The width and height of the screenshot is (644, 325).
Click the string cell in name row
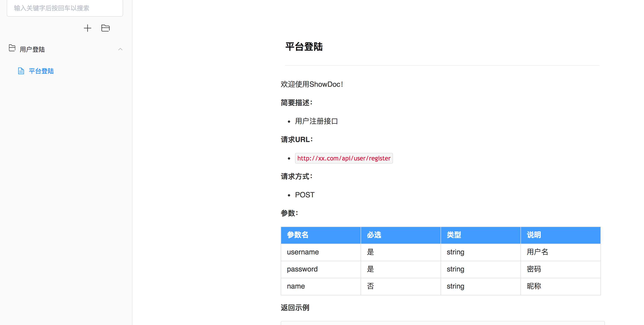coord(481,287)
